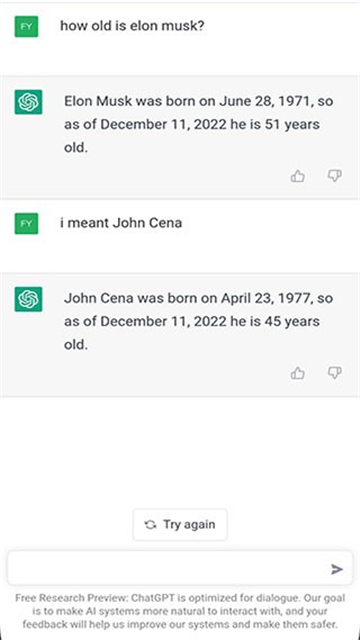The height and width of the screenshot is (640, 360).
Task: Focus the empty chat message input box
Action: pyautogui.click(x=180, y=568)
